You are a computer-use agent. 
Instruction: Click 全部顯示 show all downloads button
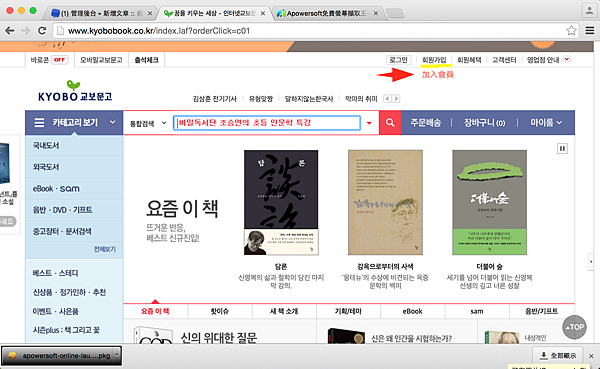click(x=558, y=356)
